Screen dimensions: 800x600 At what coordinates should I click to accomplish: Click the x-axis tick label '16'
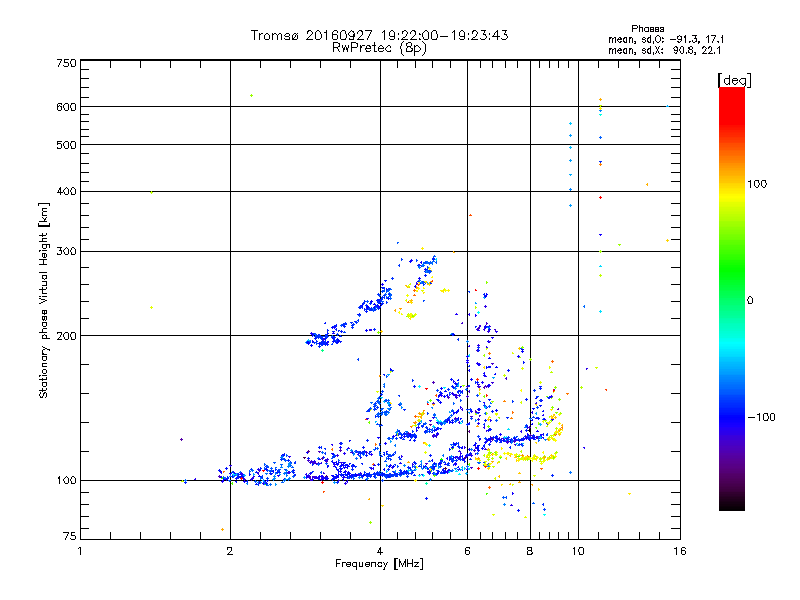680,551
